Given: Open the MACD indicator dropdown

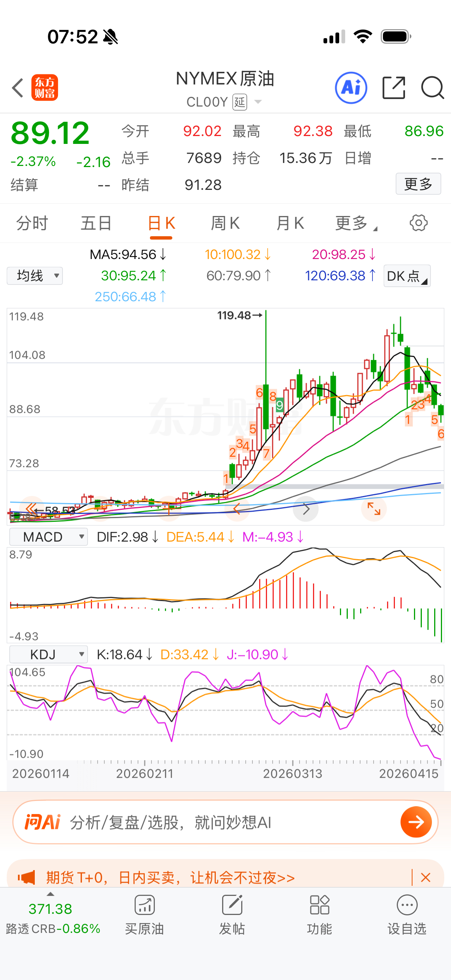Looking at the screenshot, I should coord(48,537).
